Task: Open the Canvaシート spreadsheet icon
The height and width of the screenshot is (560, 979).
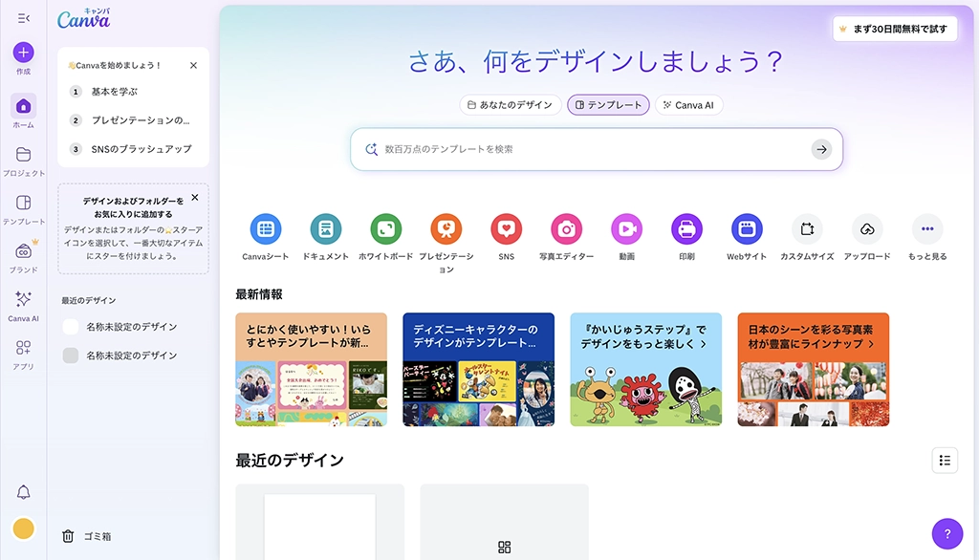Action: [x=266, y=229]
